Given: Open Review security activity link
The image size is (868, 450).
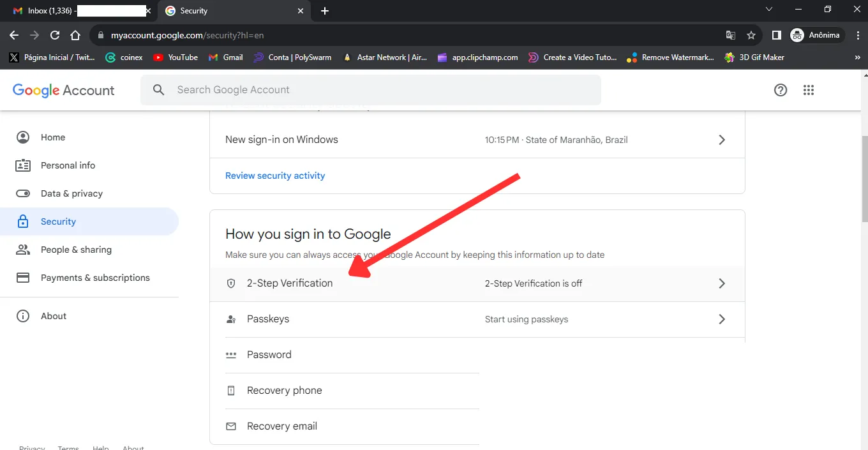Looking at the screenshot, I should (275, 176).
